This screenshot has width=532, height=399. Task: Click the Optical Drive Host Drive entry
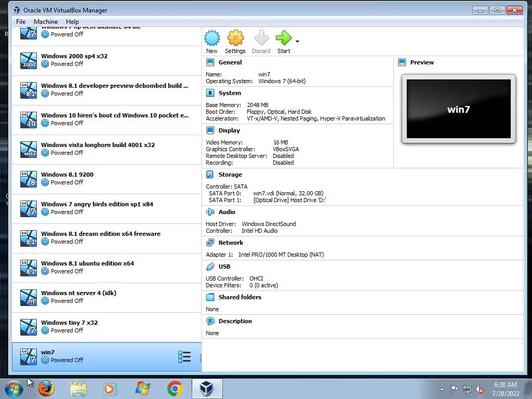coord(289,200)
